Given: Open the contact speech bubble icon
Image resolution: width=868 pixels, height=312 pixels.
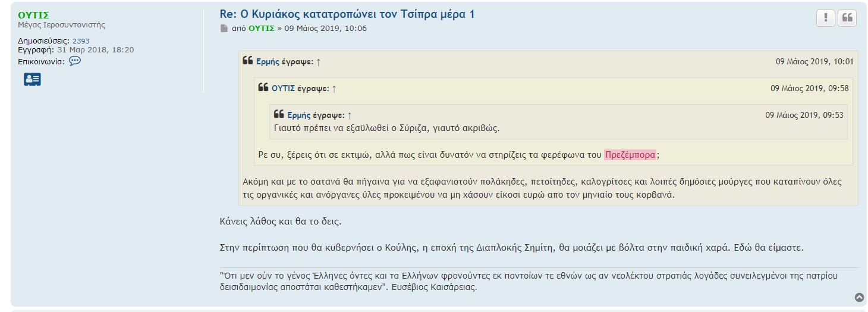Looking at the screenshot, I should tap(74, 61).
